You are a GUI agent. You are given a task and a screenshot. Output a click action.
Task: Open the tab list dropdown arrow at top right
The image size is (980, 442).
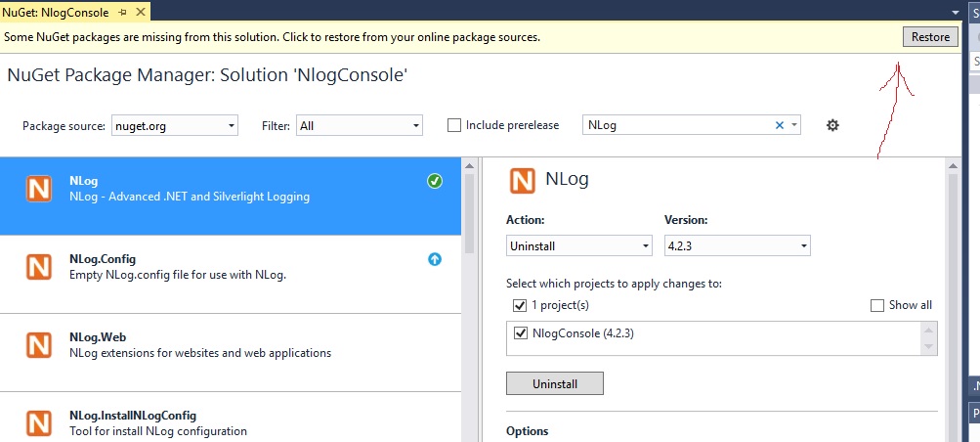click(955, 13)
